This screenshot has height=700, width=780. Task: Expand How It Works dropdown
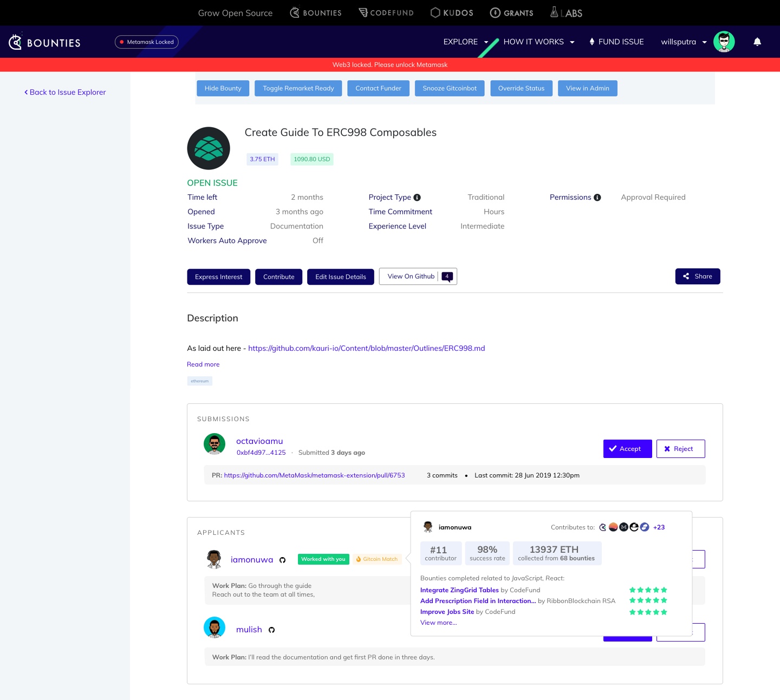point(539,42)
